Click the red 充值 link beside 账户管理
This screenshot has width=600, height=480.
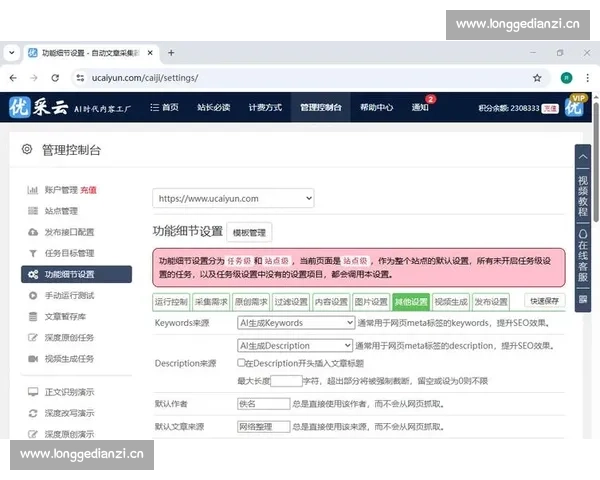(88, 190)
